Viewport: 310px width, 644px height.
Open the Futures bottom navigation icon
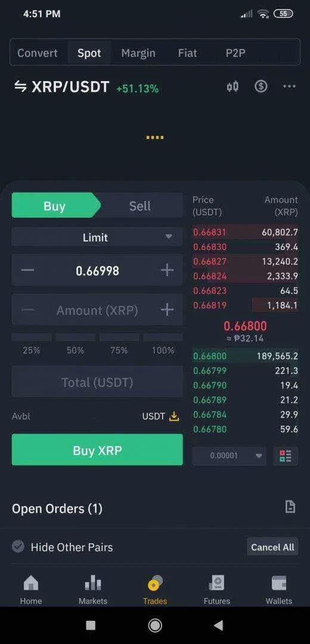(x=216, y=583)
